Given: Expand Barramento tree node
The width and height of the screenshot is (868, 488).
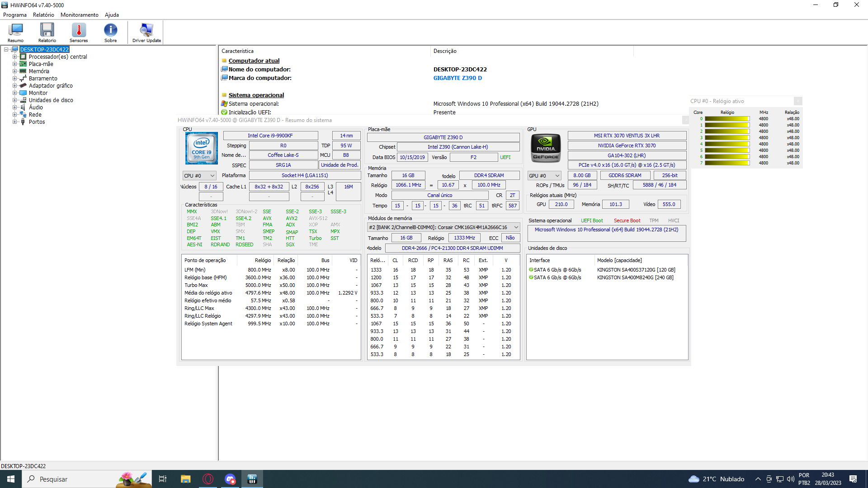Looking at the screenshot, I should 14,79.
